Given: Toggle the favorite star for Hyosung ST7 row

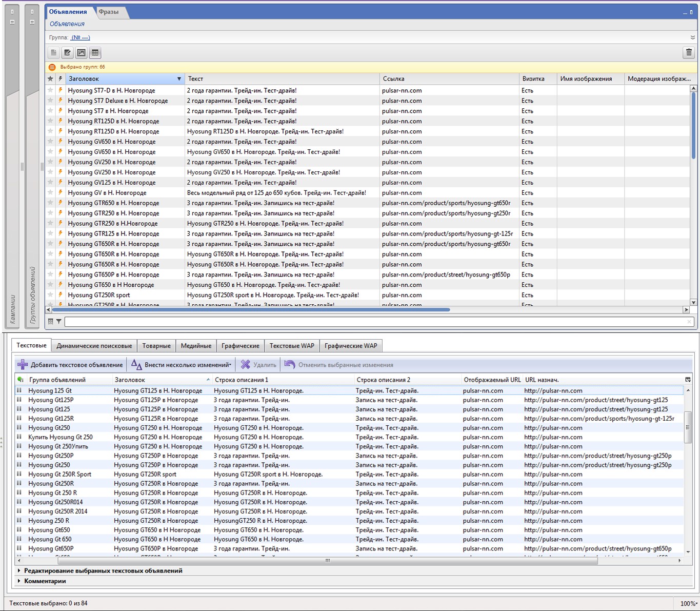Looking at the screenshot, I should click(x=50, y=111).
